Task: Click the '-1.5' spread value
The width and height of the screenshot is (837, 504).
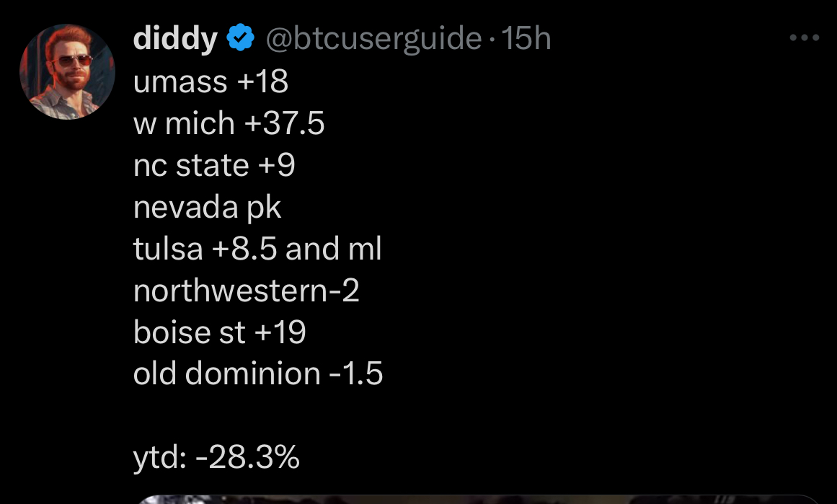Action: (x=357, y=374)
